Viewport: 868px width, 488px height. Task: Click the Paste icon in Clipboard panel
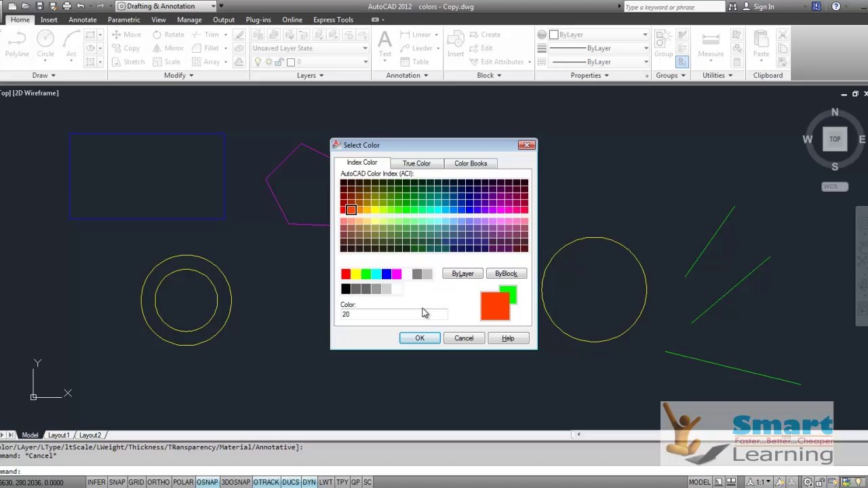761,45
